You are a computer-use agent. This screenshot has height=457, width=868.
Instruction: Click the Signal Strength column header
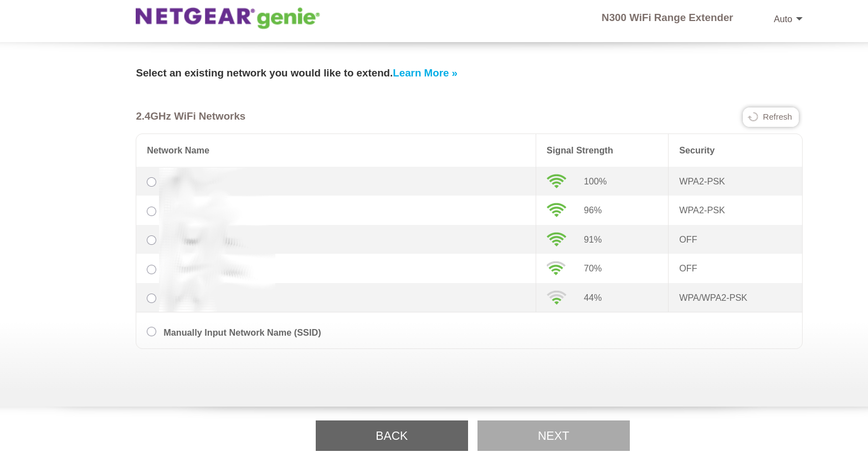(x=579, y=150)
